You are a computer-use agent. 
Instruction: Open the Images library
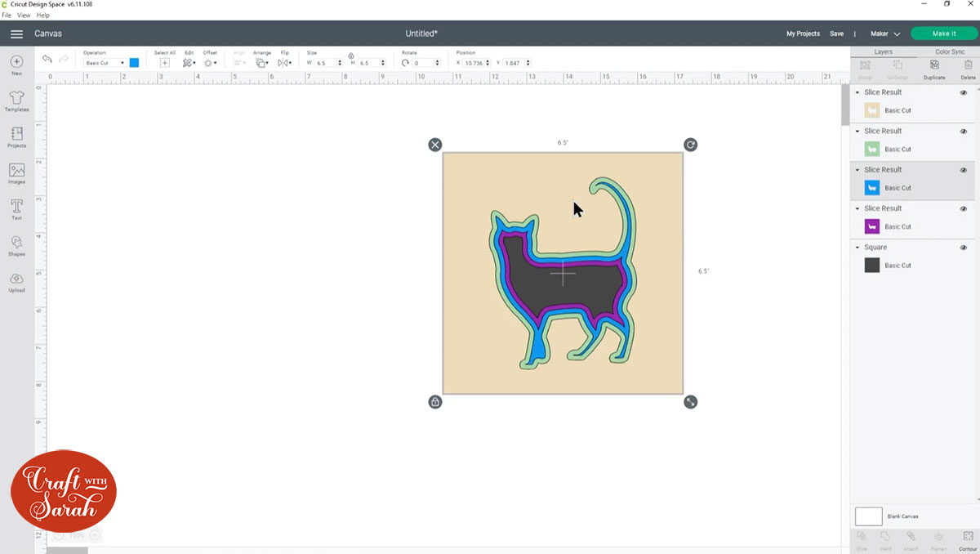coord(16,173)
